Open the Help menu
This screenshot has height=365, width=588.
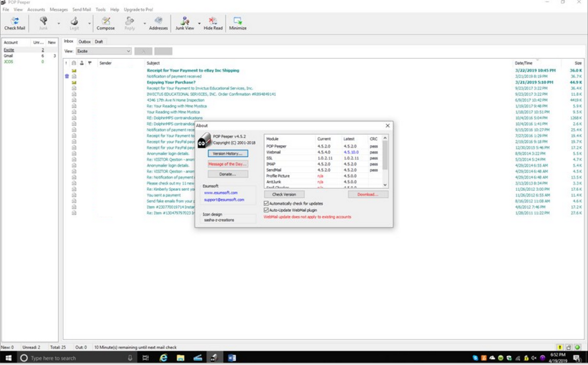tap(115, 10)
